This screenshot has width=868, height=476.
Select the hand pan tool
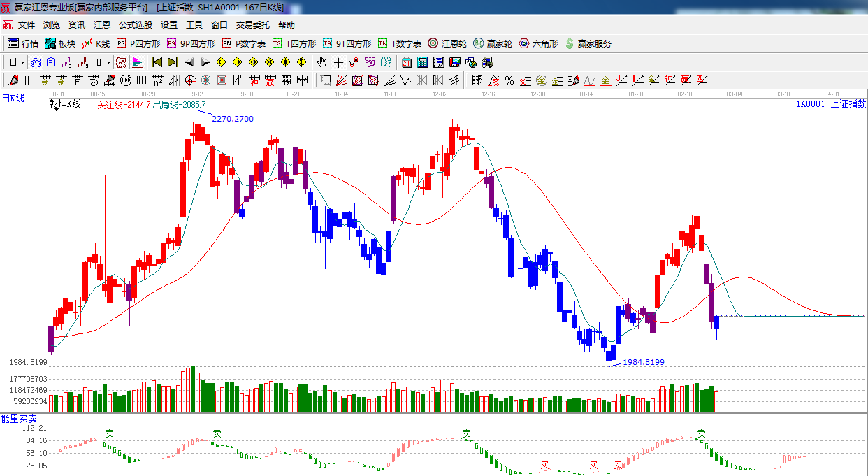coord(321,62)
